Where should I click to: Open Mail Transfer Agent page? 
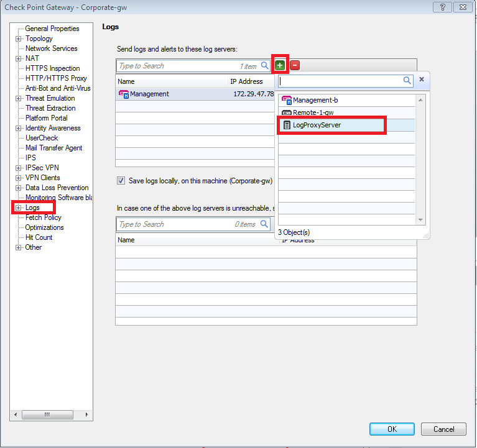[54, 148]
